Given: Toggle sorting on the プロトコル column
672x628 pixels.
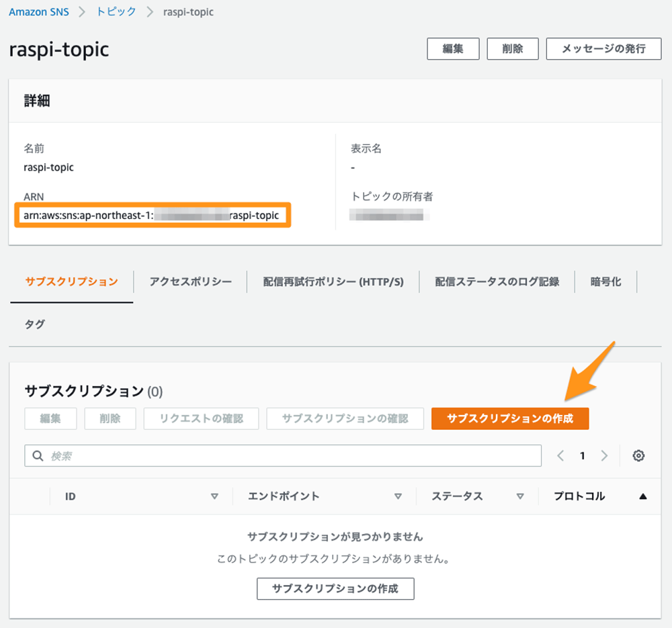Looking at the screenshot, I should pyautogui.click(x=643, y=496).
